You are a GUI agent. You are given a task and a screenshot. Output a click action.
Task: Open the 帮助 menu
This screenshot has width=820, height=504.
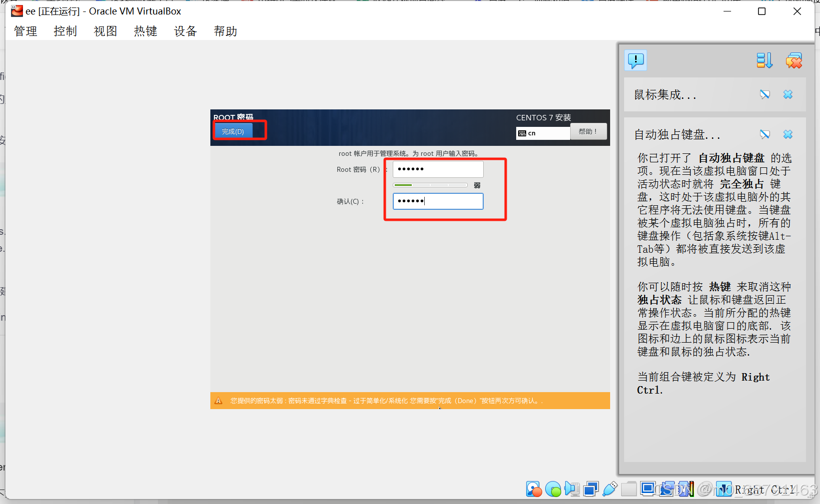(225, 31)
